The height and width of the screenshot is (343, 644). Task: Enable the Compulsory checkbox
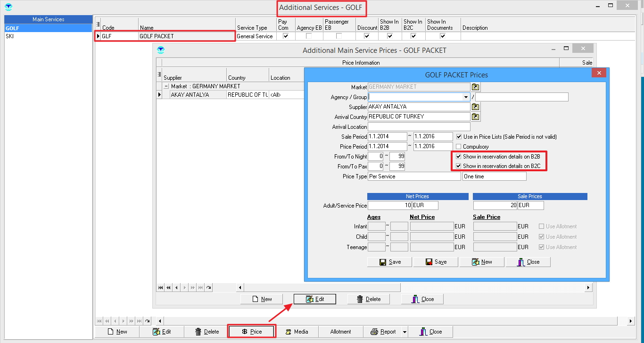pos(459,147)
